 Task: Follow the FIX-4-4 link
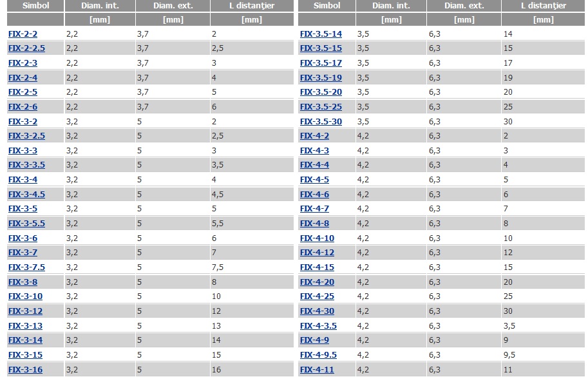315,165
